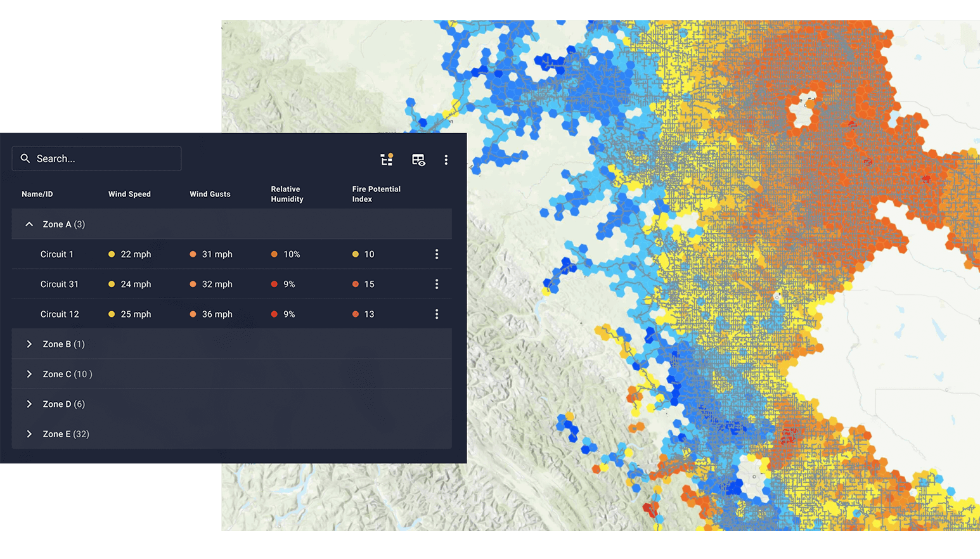Viewport: 980px width, 559px height.
Task: Expand the Zone C group
Action: tap(29, 374)
